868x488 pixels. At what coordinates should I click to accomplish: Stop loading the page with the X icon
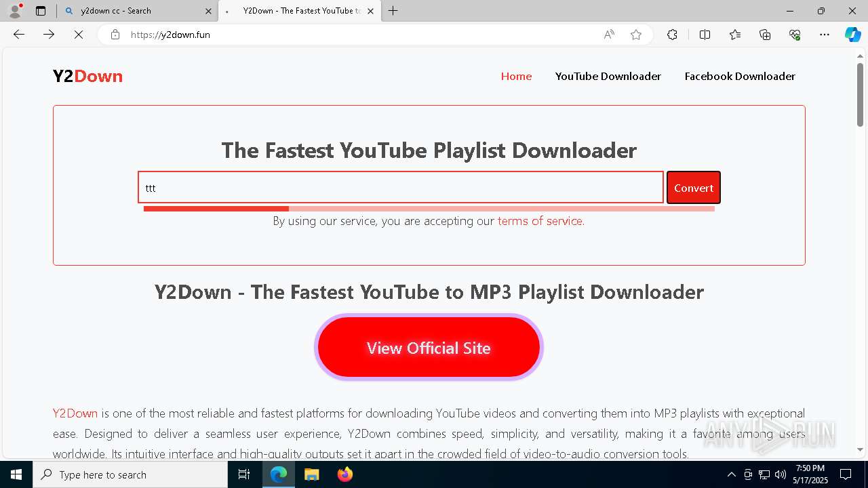coord(79,35)
